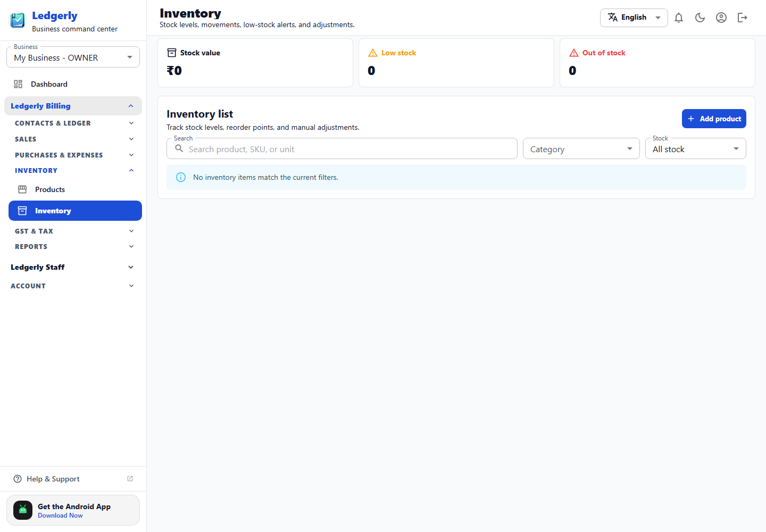
Task: Click the language translate icon
Action: tap(613, 17)
